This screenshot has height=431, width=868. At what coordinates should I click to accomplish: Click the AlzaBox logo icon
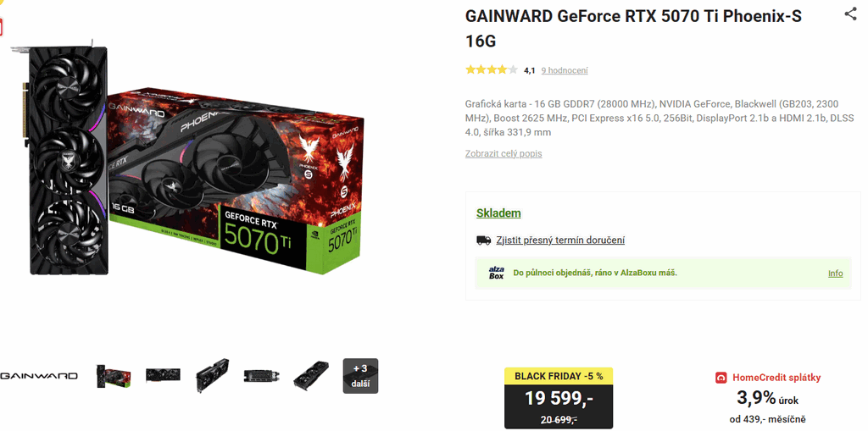pyautogui.click(x=497, y=273)
